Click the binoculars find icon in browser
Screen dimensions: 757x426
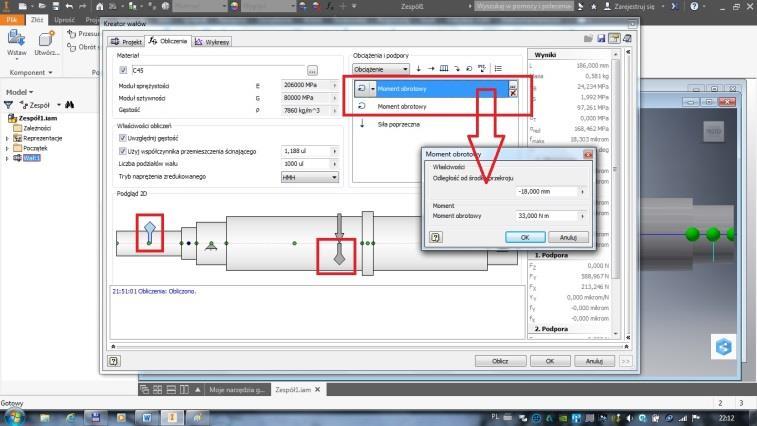coord(70,105)
